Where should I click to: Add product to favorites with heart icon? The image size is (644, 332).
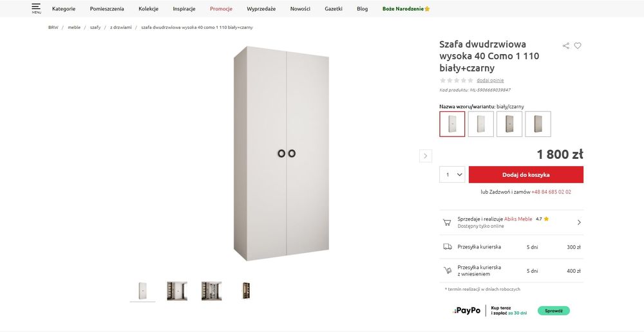point(578,46)
